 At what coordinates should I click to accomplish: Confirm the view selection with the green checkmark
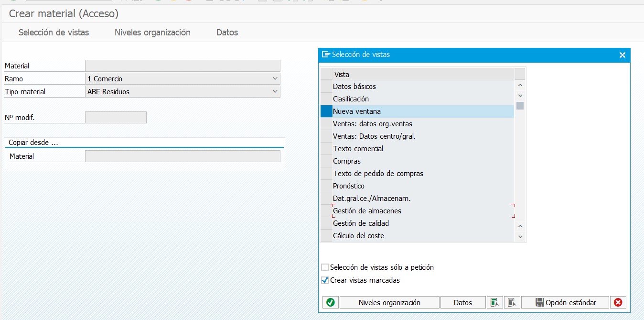tap(330, 302)
